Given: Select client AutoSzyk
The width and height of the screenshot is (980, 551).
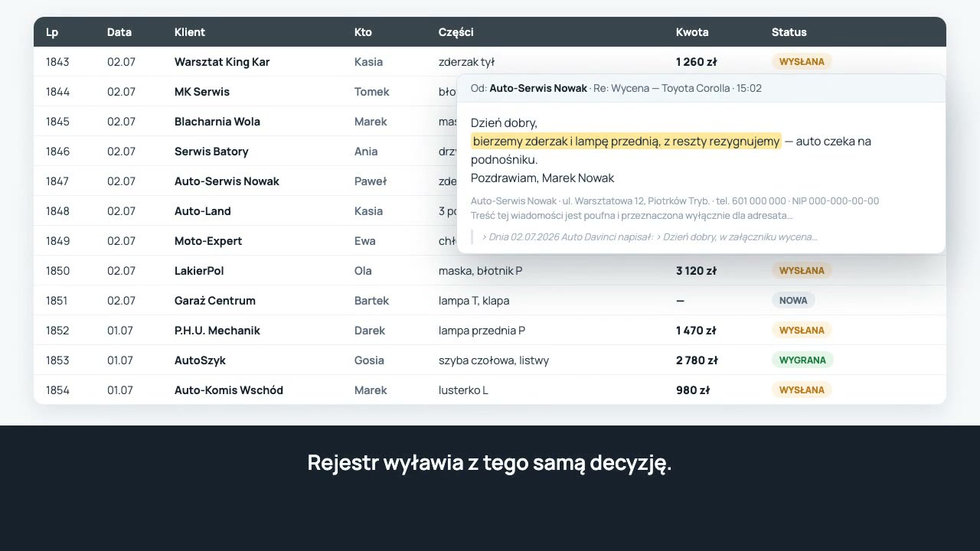Looking at the screenshot, I should 200,360.
